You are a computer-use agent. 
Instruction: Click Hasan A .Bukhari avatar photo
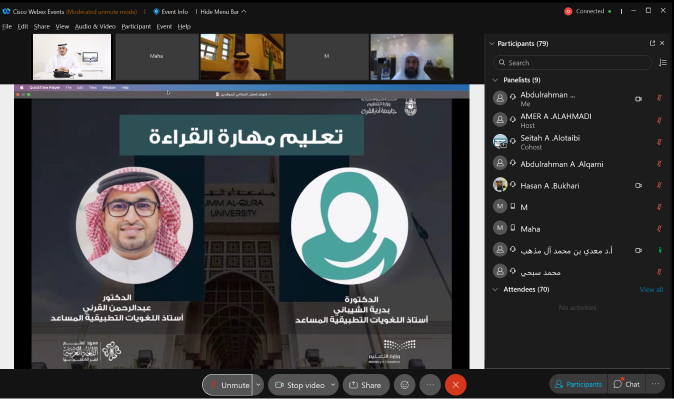[x=500, y=185]
